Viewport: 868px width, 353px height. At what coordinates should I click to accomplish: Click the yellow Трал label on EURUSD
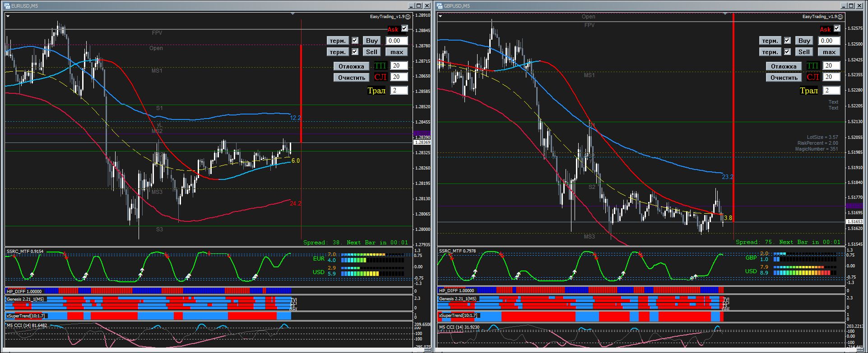pyautogui.click(x=376, y=91)
